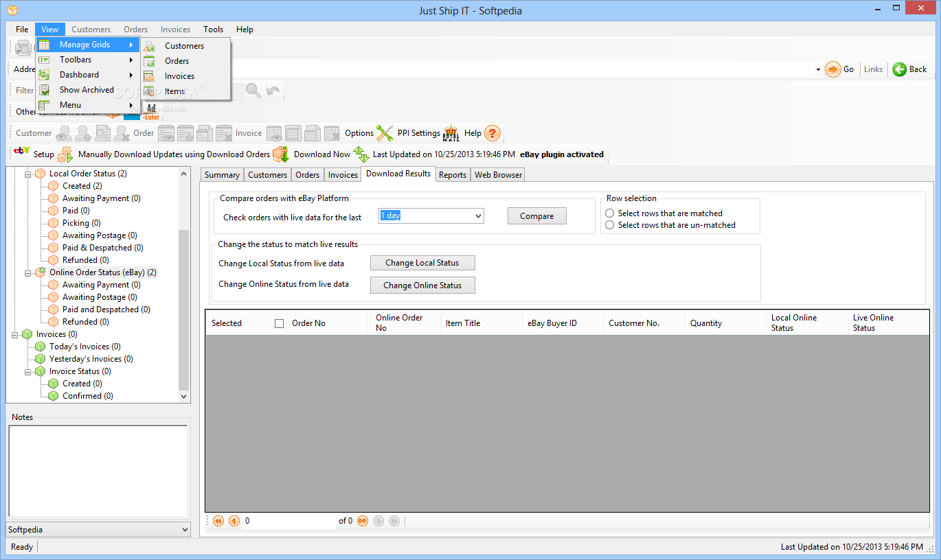Open Options via the wrench and screwdriver icon

385,133
